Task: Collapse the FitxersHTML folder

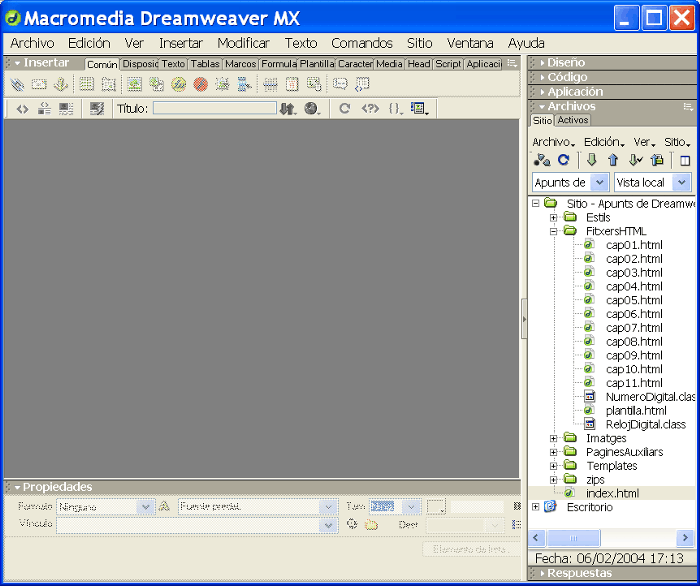Action: (554, 232)
